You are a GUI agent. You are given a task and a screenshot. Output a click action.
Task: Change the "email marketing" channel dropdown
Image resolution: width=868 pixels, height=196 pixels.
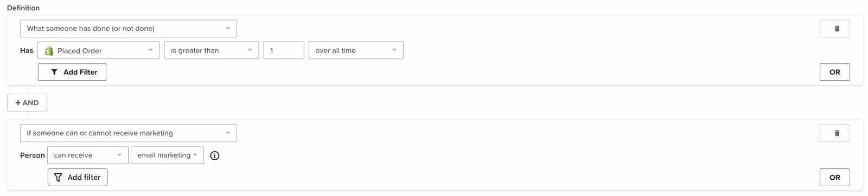[167, 155]
